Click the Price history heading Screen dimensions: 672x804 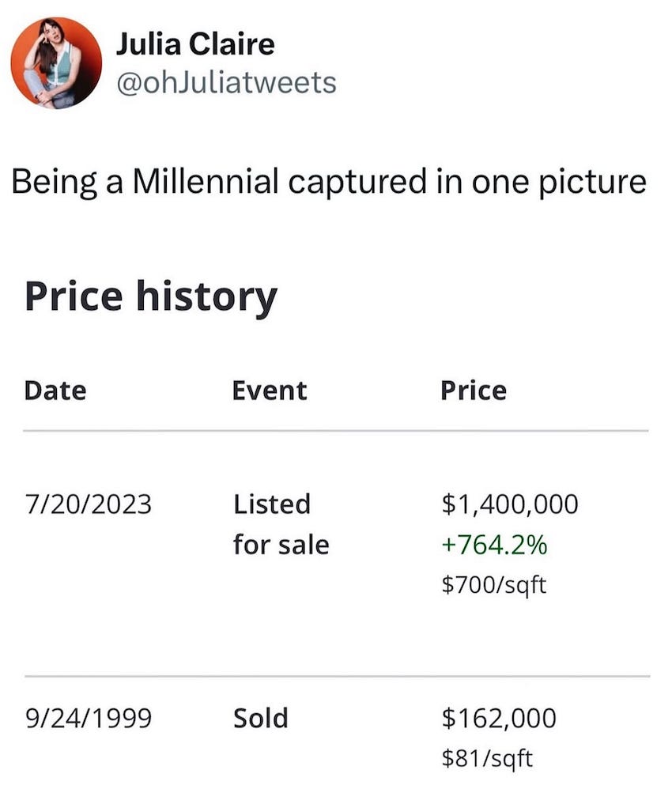(151, 297)
